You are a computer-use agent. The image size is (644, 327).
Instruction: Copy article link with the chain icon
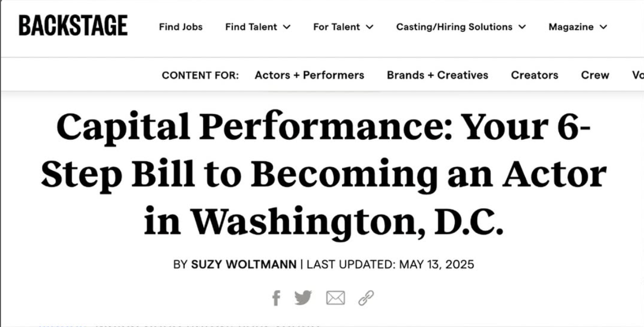366,298
